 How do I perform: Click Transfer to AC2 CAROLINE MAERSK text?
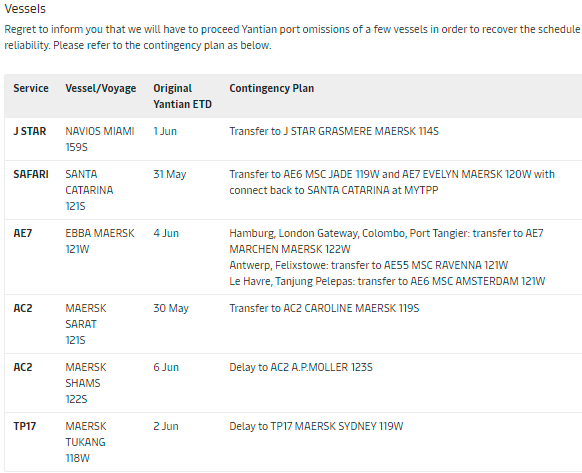324,309
